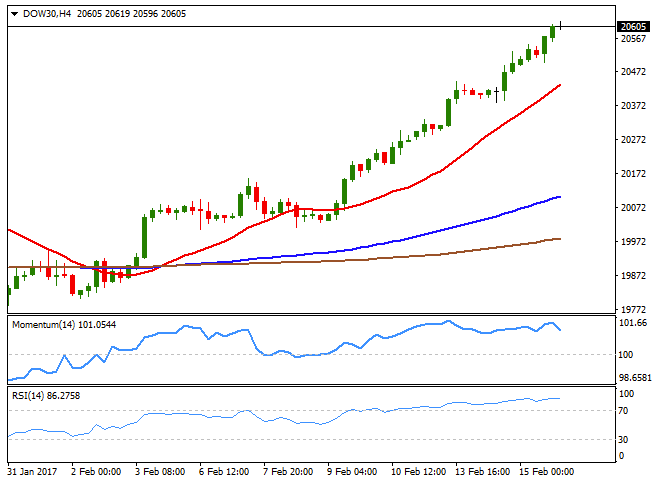Click the 20172 price axis label

pos(633,174)
